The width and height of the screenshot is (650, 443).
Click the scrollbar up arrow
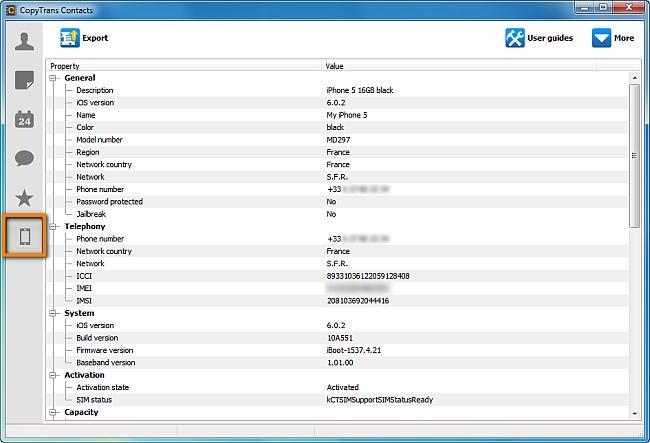634,78
